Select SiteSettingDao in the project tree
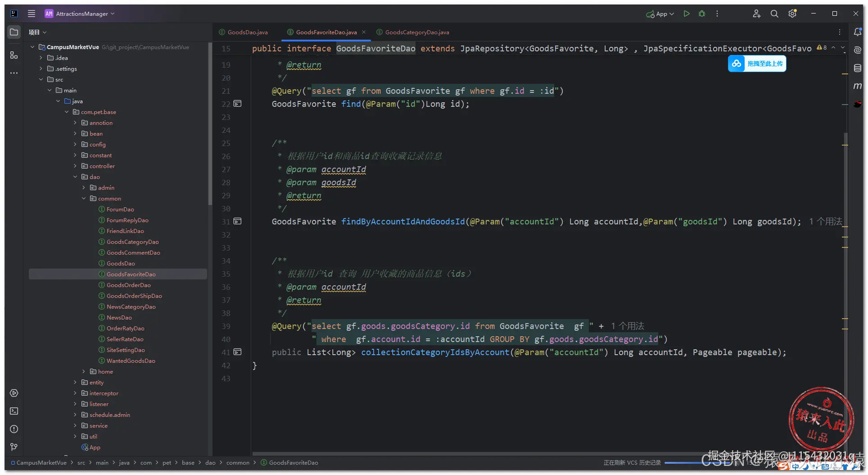 click(x=126, y=350)
